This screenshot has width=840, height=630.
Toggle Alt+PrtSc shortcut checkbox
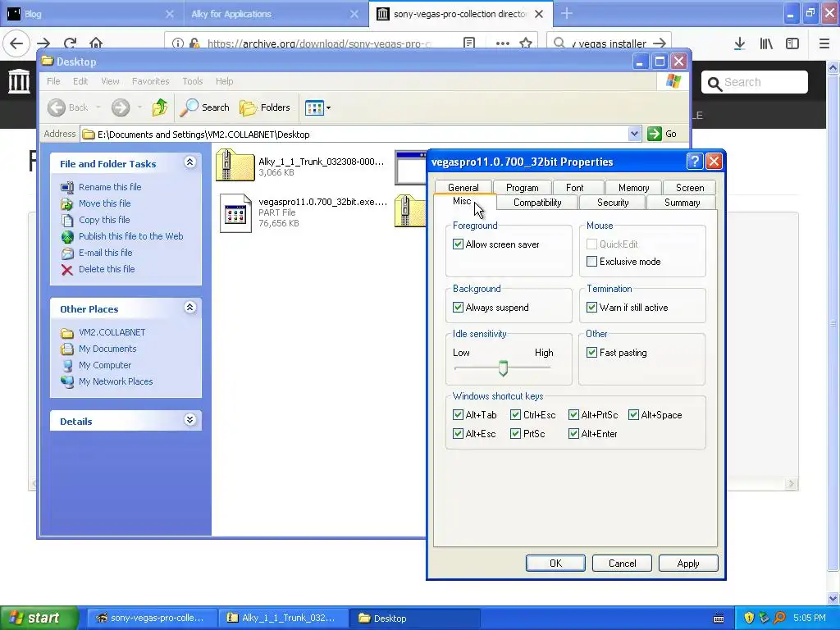coord(573,414)
